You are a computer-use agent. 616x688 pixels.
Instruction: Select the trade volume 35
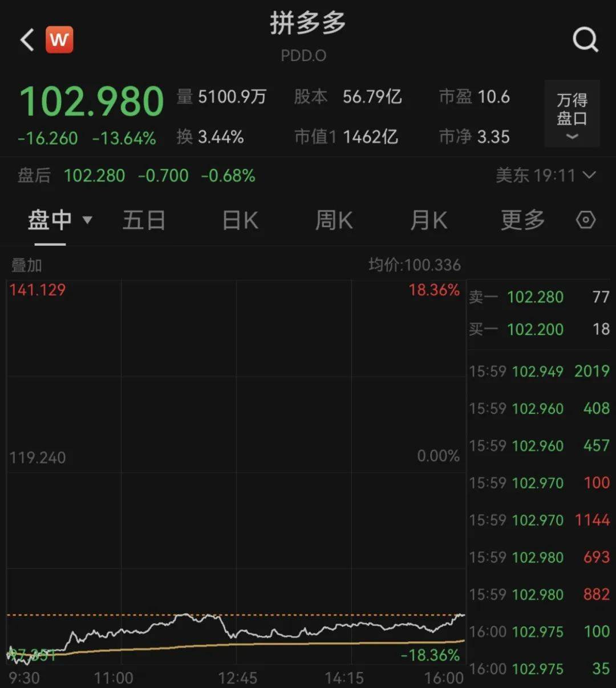point(601,669)
